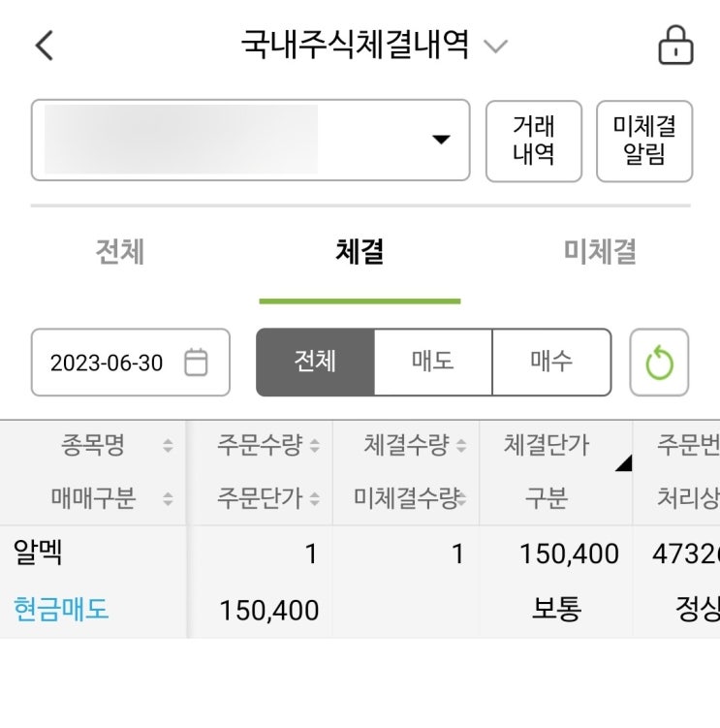Image resolution: width=720 pixels, height=728 pixels.
Task: Open the account selector dropdown arrow
Action: pyautogui.click(x=441, y=140)
